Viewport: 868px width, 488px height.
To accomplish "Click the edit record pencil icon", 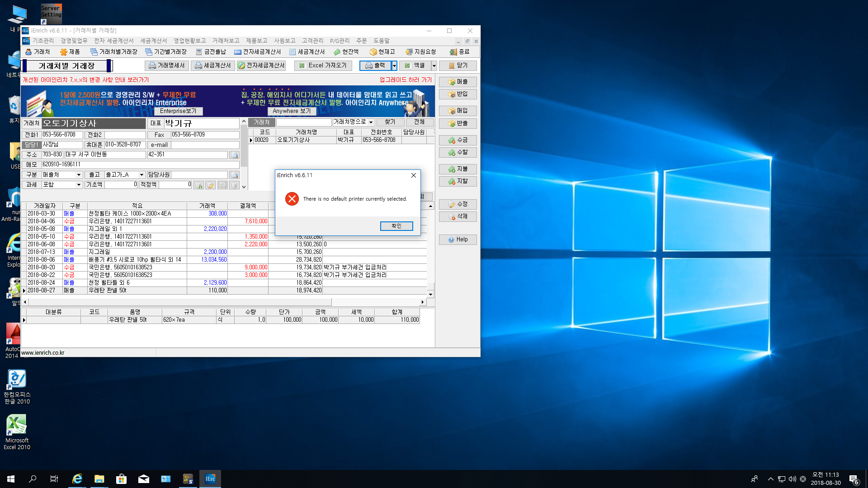I will pyautogui.click(x=210, y=185).
